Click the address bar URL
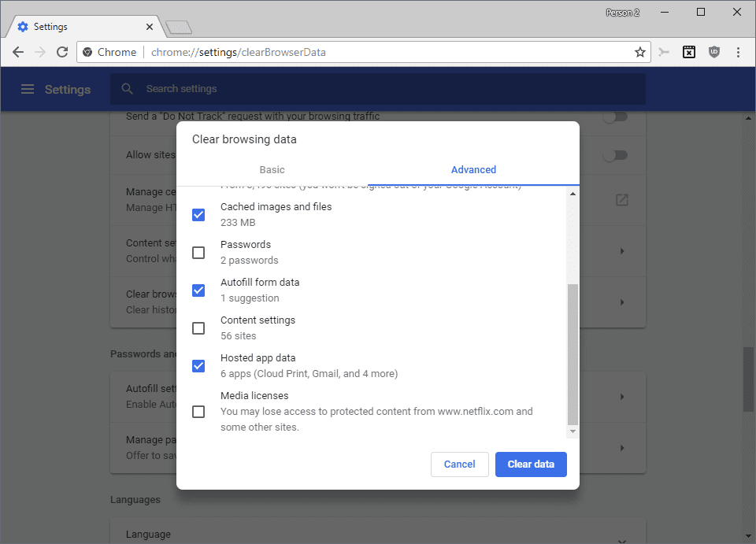 point(238,52)
